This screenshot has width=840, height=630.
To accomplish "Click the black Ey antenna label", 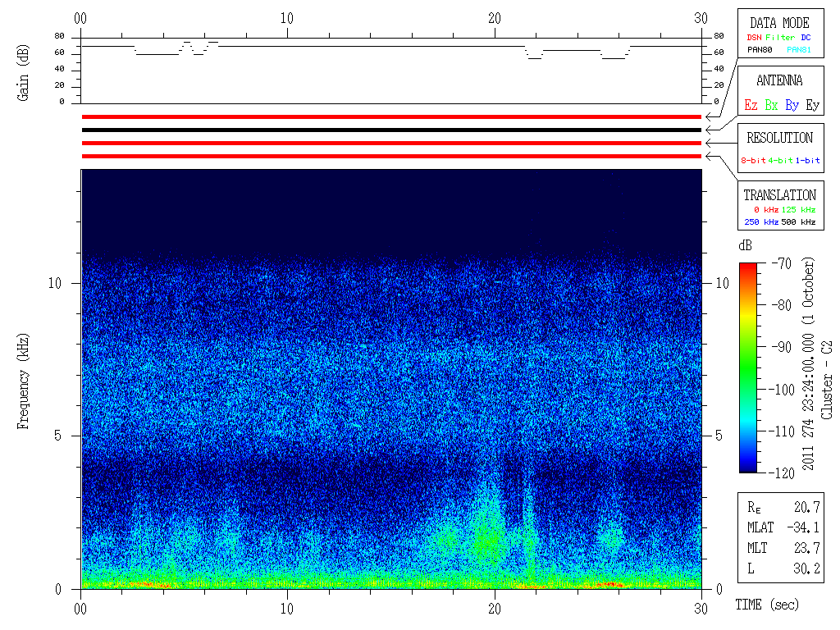I will point(812,105).
